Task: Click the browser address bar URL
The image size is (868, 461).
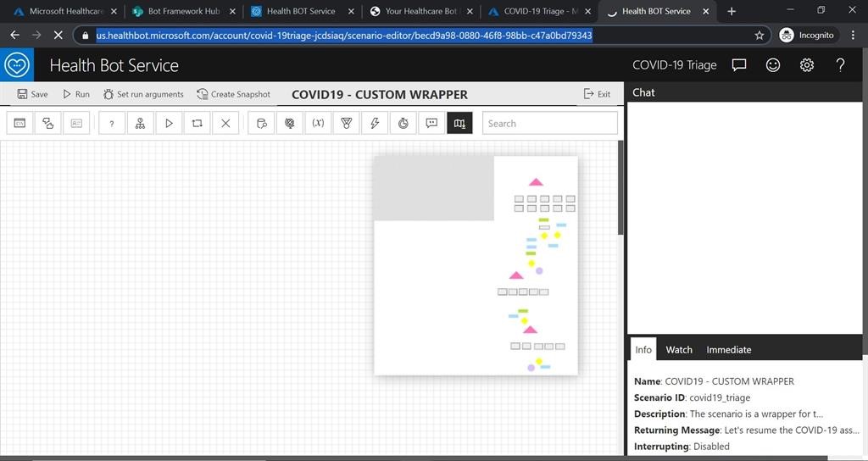Action: click(344, 36)
